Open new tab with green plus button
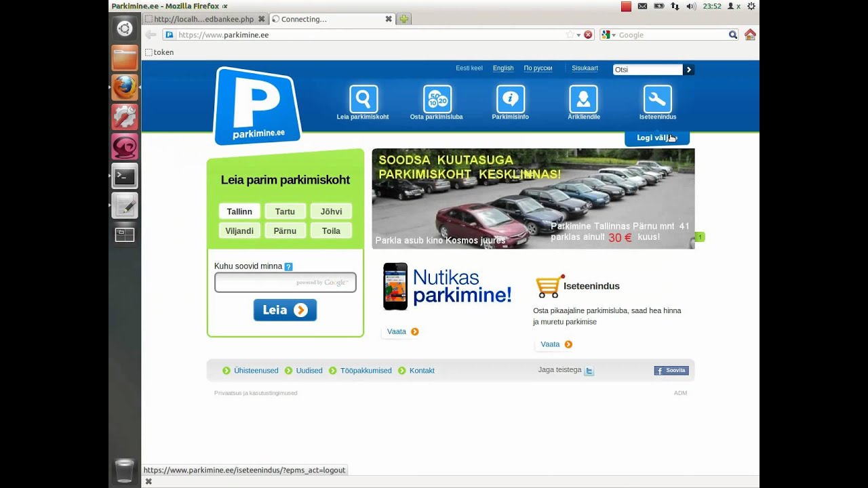868x488 pixels. pos(404,19)
